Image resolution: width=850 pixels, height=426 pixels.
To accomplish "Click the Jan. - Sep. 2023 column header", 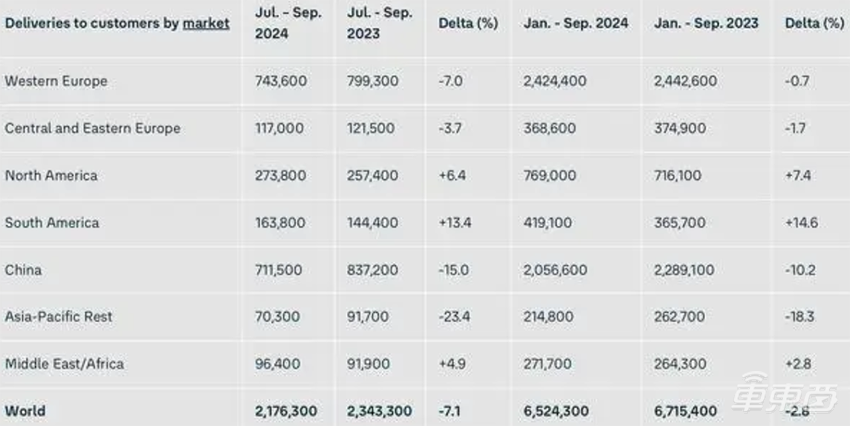I will (x=706, y=23).
